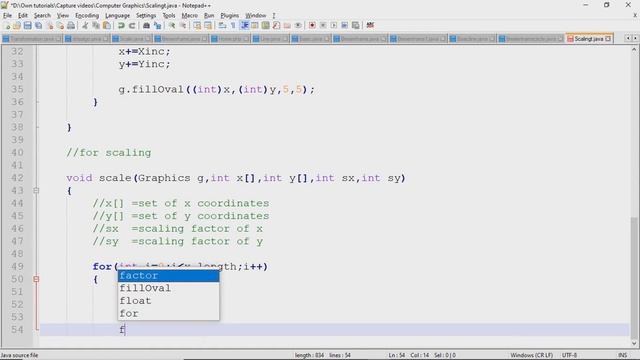Toggle synchronized horizontal scrolling
The width and height of the screenshot is (640, 360).
[x=208, y=25]
